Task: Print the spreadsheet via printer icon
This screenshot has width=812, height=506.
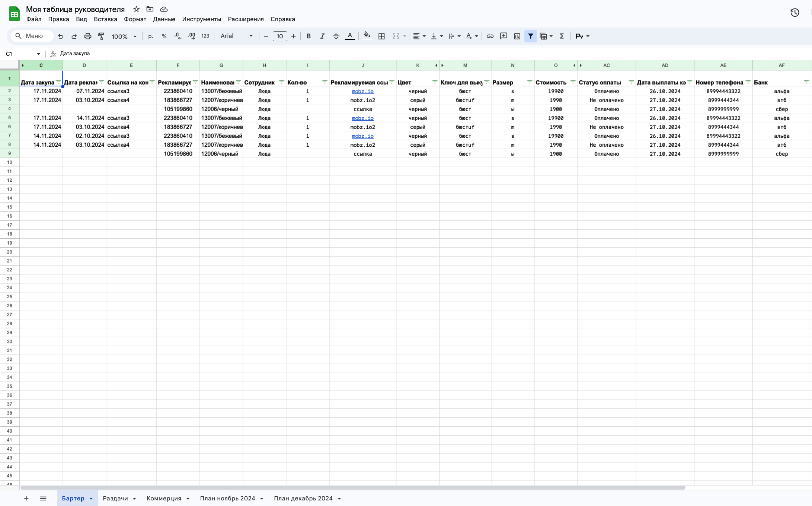Action: (87, 36)
